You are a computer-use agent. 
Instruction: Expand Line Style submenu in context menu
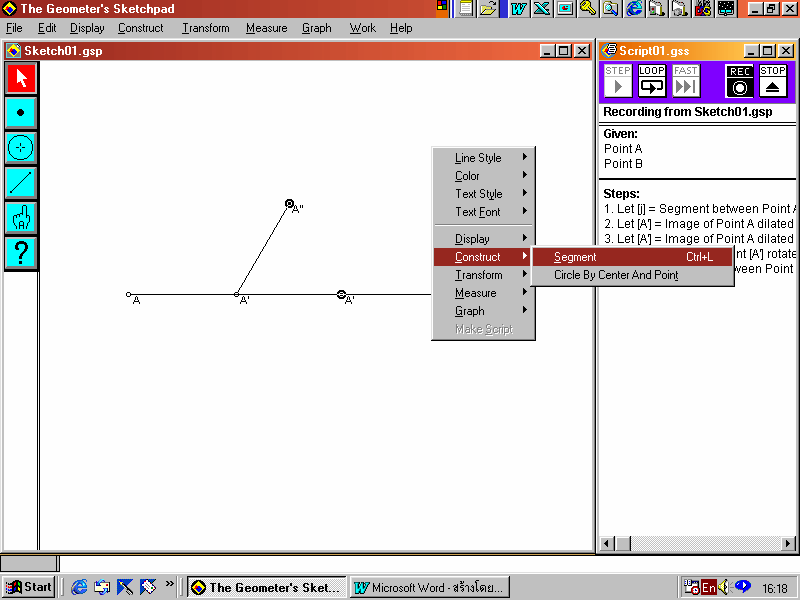pos(483,158)
